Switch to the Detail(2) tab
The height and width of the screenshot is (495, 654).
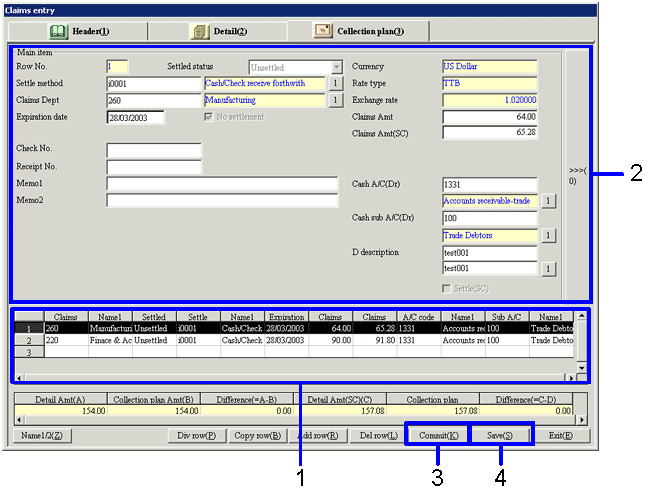[218, 31]
